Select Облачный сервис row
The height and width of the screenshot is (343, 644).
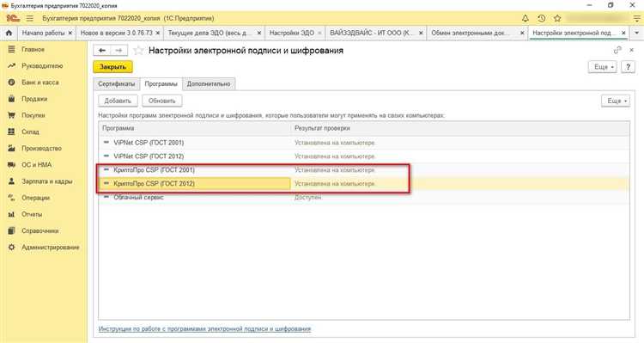point(363,198)
